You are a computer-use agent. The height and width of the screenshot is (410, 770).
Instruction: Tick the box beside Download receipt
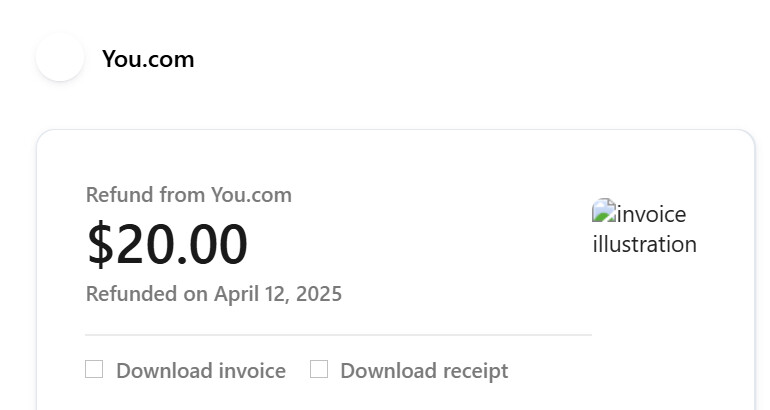319,370
